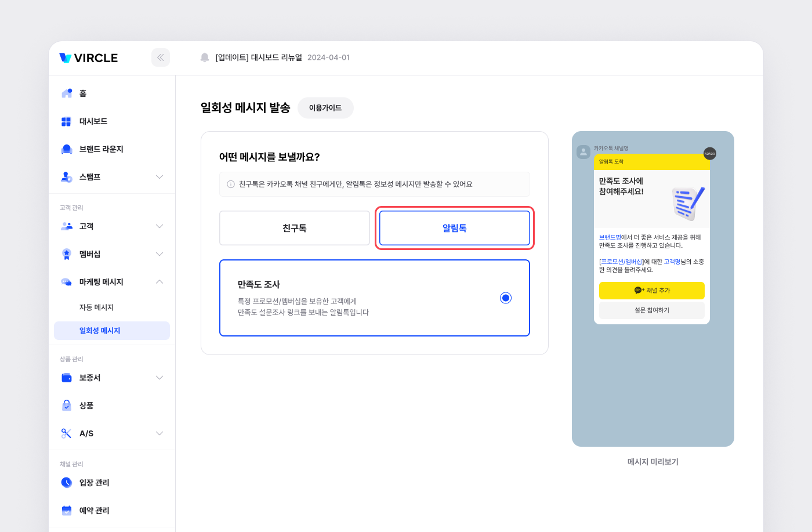
Task: Click the A/S scissors icon
Action: click(x=66, y=433)
